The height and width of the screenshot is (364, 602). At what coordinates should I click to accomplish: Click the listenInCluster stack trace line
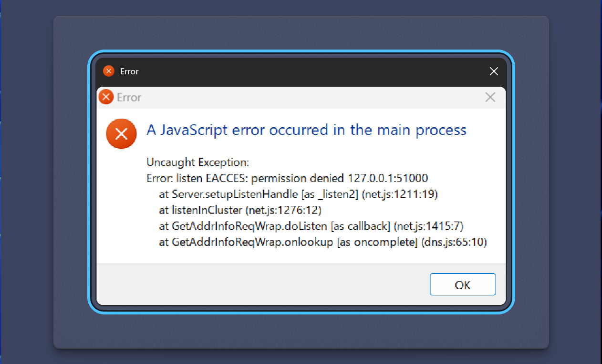tap(240, 210)
